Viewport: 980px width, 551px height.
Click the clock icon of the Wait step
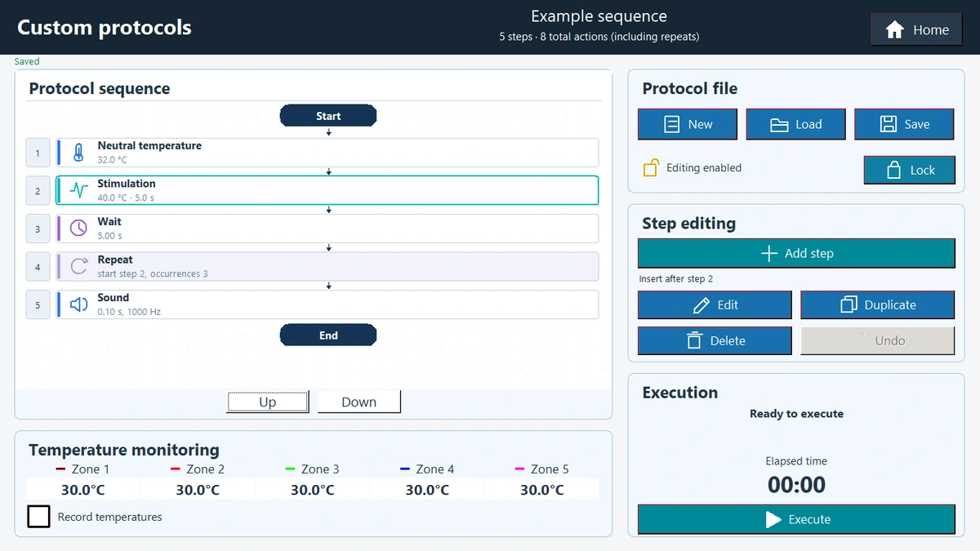(x=78, y=229)
